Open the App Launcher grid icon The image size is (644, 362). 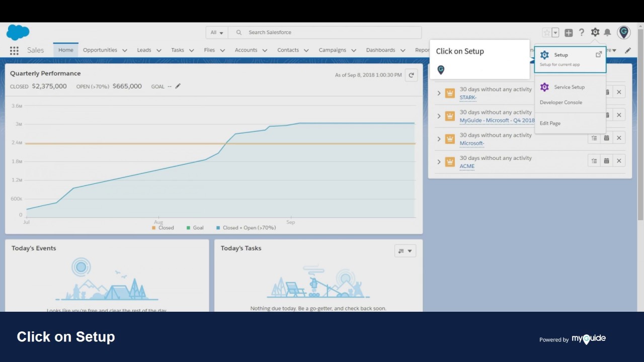14,50
